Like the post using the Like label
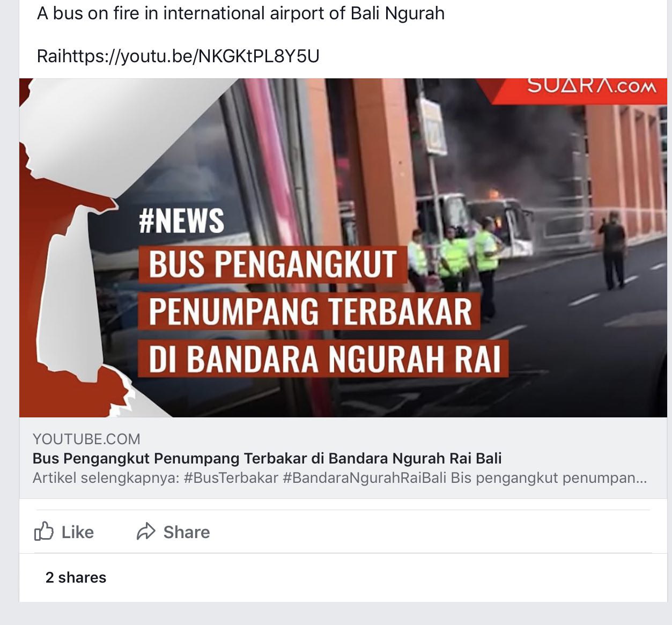This screenshot has height=625, width=672. 78,532
